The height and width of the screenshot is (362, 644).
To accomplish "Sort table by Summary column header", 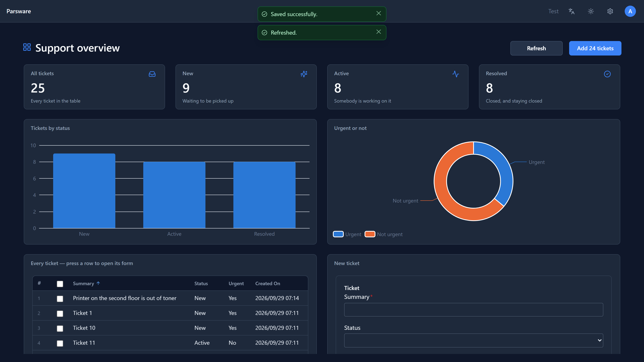I will (x=83, y=284).
